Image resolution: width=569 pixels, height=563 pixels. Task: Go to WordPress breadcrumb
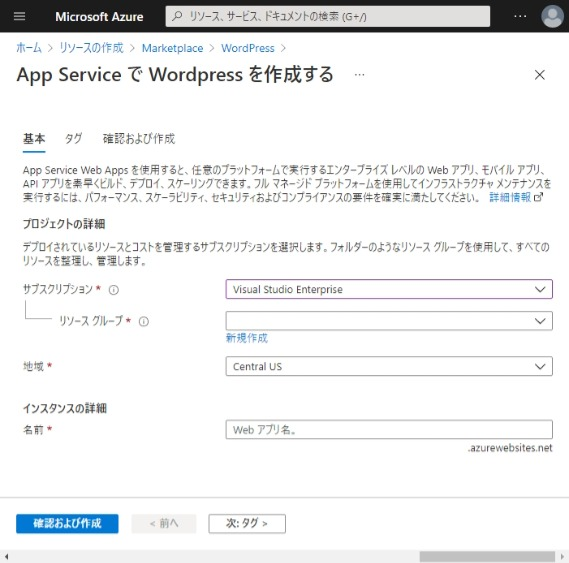point(248,48)
